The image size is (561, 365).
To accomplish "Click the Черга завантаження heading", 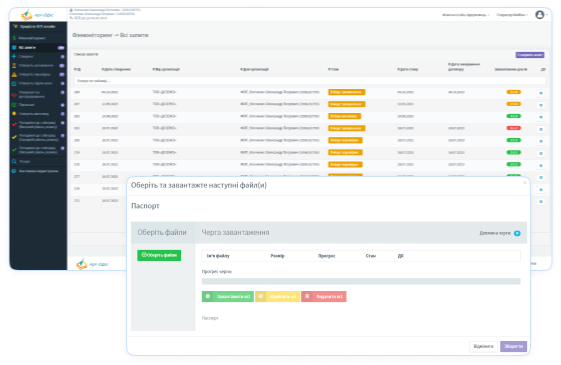I will [235, 233].
